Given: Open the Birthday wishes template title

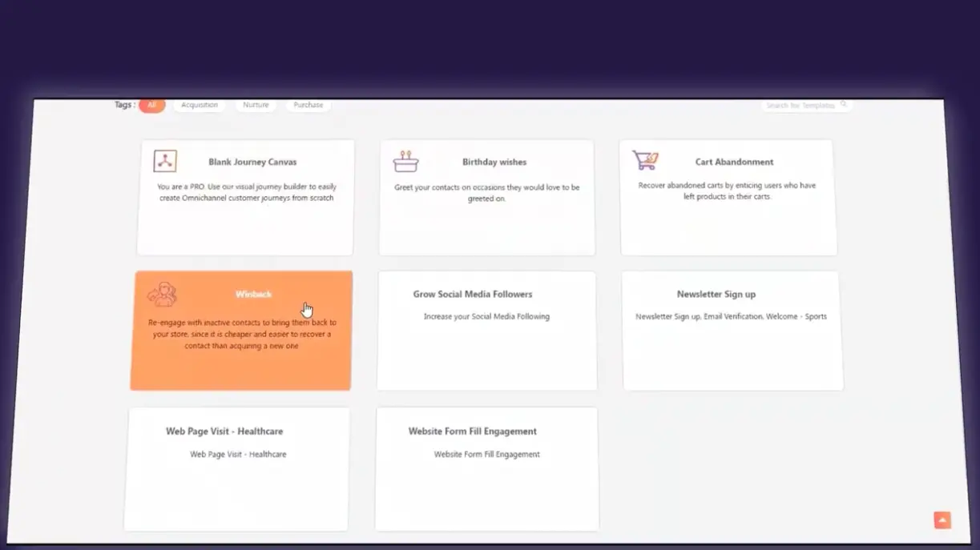Looking at the screenshot, I should [494, 162].
